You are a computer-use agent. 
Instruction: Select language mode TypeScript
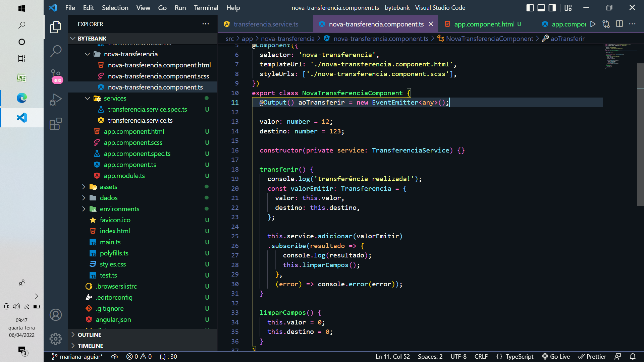point(519,357)
